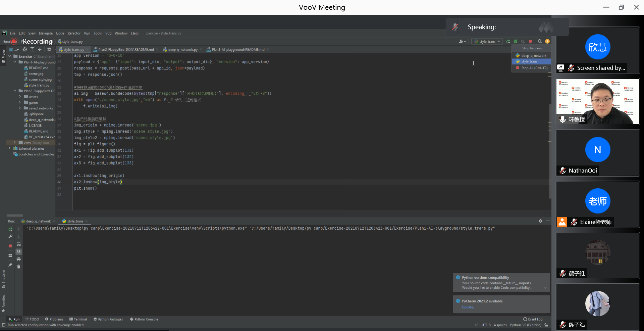The image size is (644, 331).
Task: Click the red Stop icon in Run panel
Action: coord(10,246)
